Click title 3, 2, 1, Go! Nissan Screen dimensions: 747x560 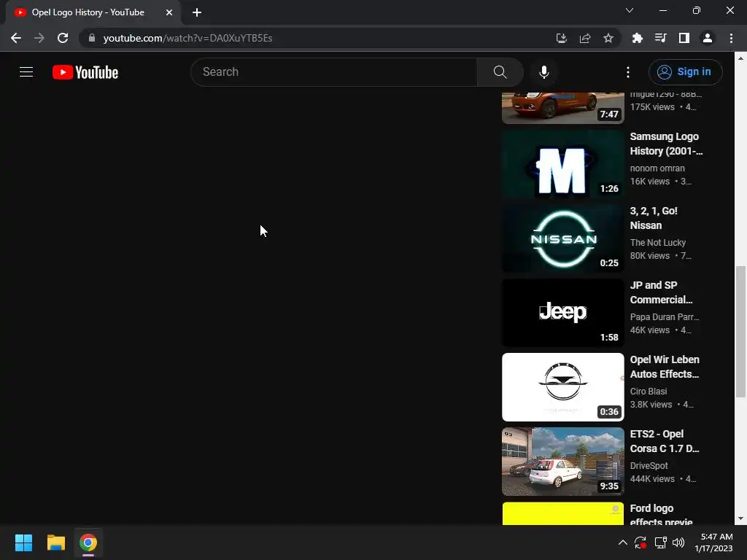(654, 218)
